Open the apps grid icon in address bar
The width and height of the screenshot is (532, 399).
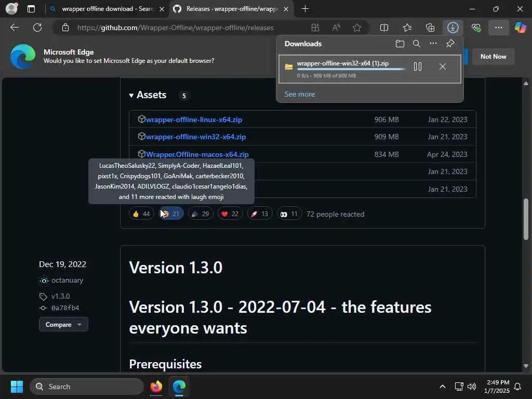315,28
